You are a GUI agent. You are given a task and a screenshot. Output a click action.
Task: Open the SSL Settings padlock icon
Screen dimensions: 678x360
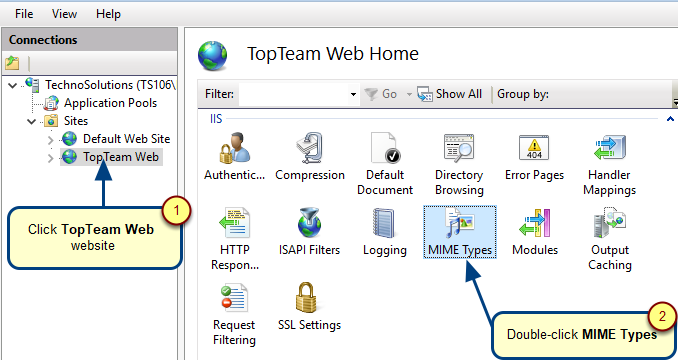pyautogui.click(x=306, y=298)
